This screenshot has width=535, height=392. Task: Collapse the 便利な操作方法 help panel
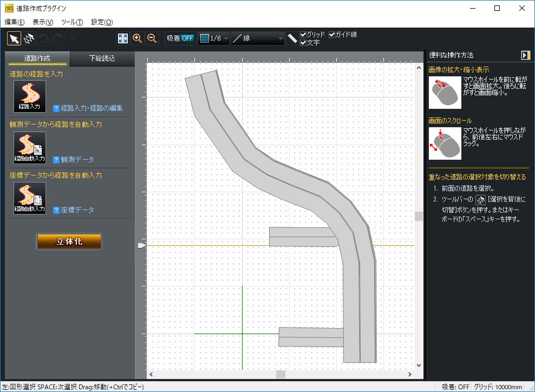(x=525, y=55)
